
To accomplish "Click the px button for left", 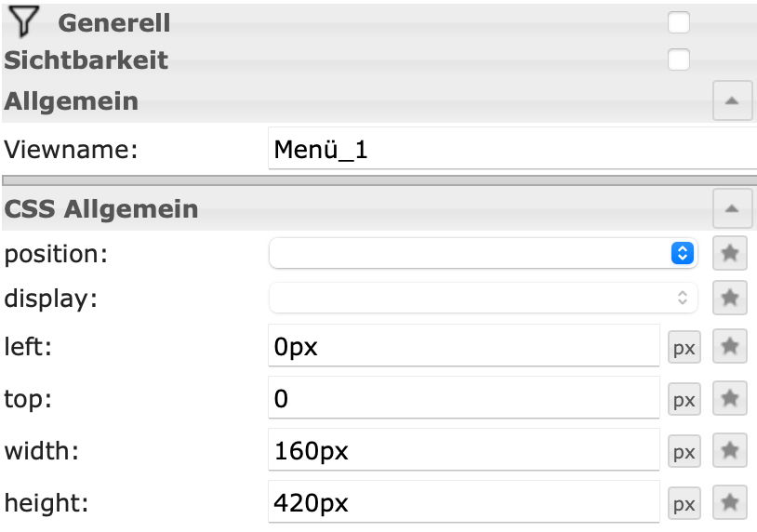I will click(x=684, y=348).
